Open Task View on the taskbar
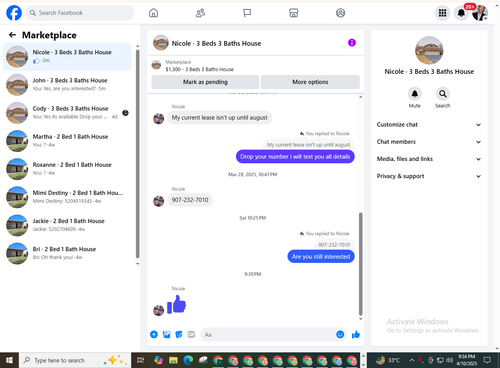Screen dimensions: 500x368 click(x=141, y=360)
